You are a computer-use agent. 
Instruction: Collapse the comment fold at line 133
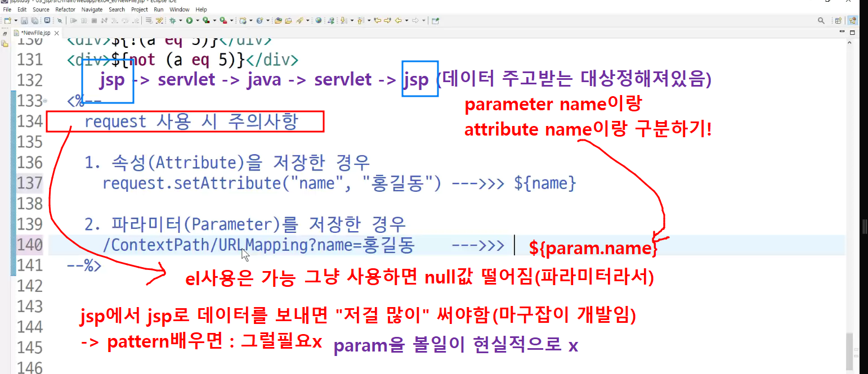point(45,101)
